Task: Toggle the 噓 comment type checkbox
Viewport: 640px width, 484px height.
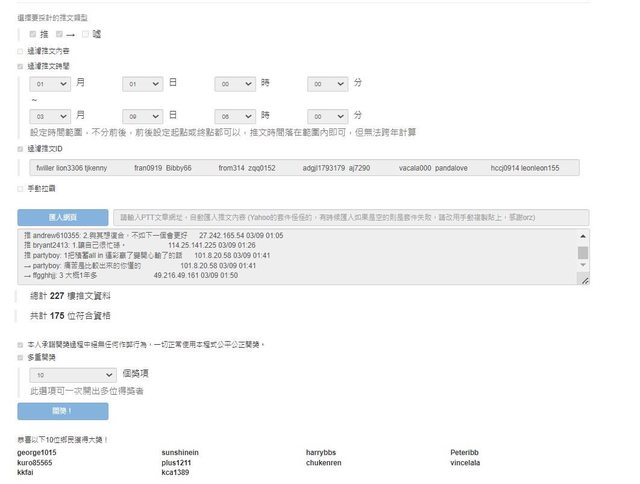Action: [86, 34]
